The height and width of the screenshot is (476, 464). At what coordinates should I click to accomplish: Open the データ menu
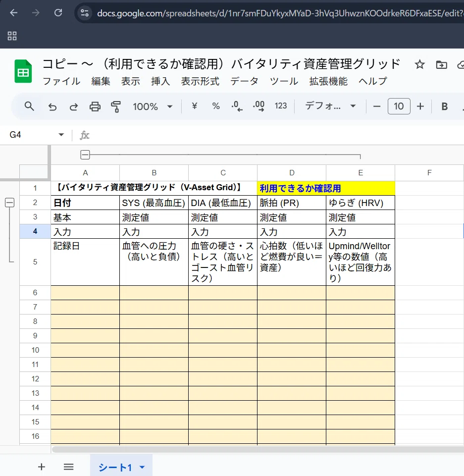pyautogui.click(x=244, y=81)
